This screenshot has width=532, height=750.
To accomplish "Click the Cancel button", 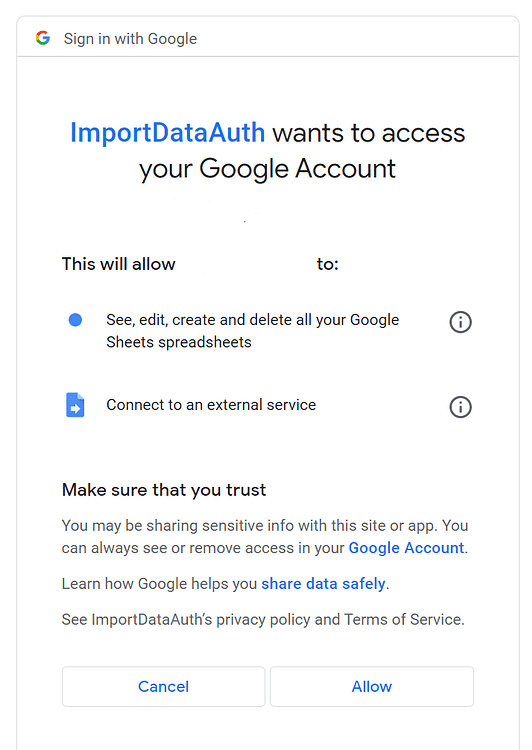I will pyautogui.click(x=163, y=686).
